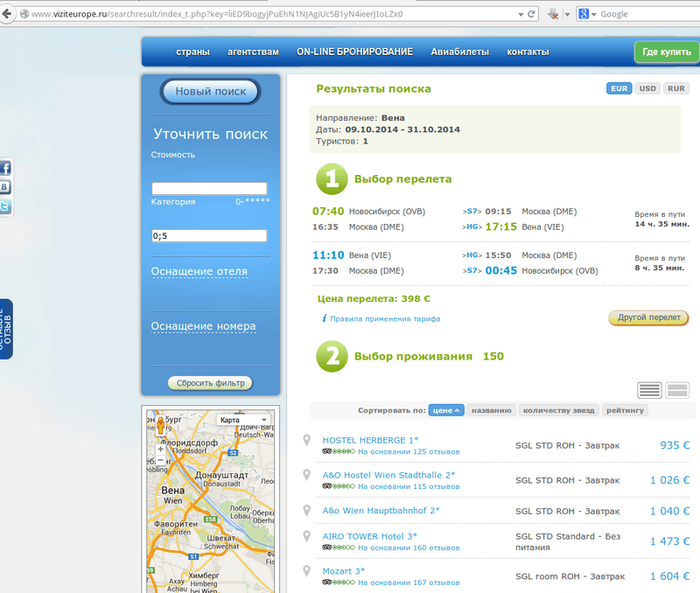Choose 'Другой перелет' button
The image size is (700, 593).
[x=648, y=317]
